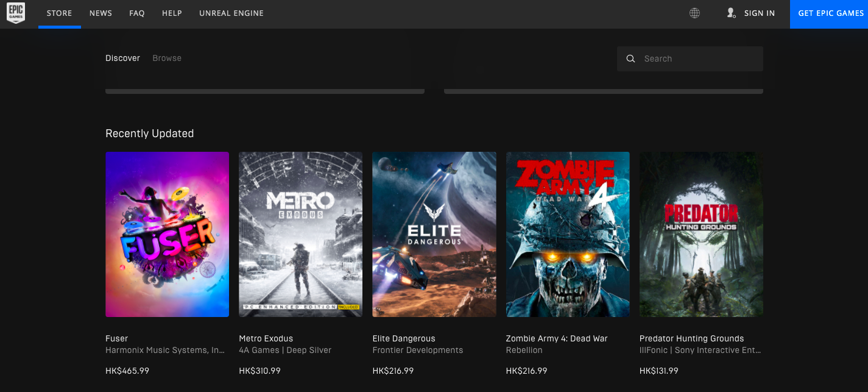This screenshot has height=392, width=868.
Task: Open the Zombie Army 4: Dead War title link
Action: pyautogui.click(x=557, y=338)
